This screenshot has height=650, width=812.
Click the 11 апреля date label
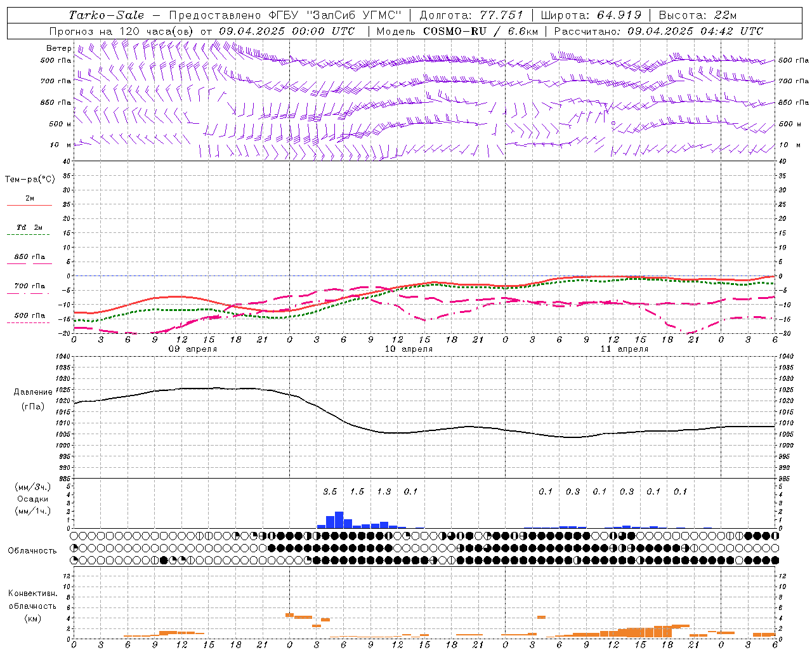click(x=624, y=349)
